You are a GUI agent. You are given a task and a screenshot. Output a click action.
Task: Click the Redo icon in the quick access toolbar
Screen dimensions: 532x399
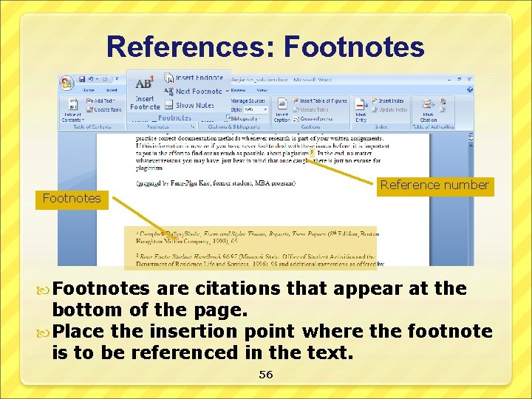coord(104,79)
